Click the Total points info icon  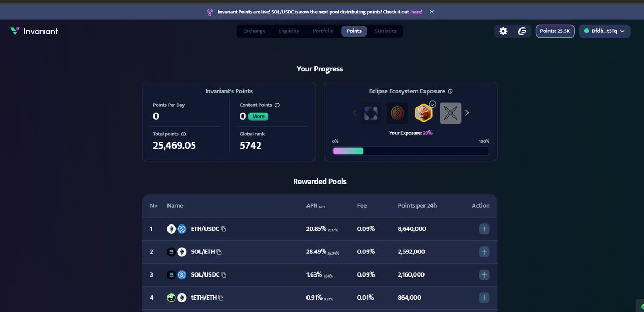[184, 134]
